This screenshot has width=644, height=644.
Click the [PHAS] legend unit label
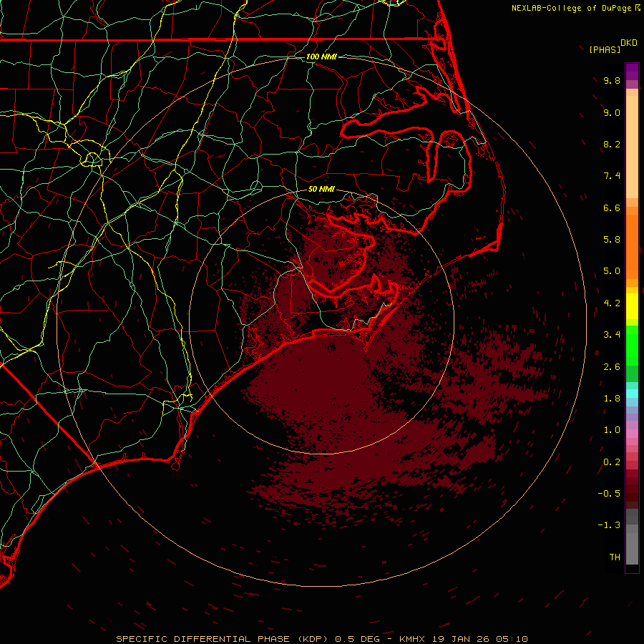click(x=605, y=49)
